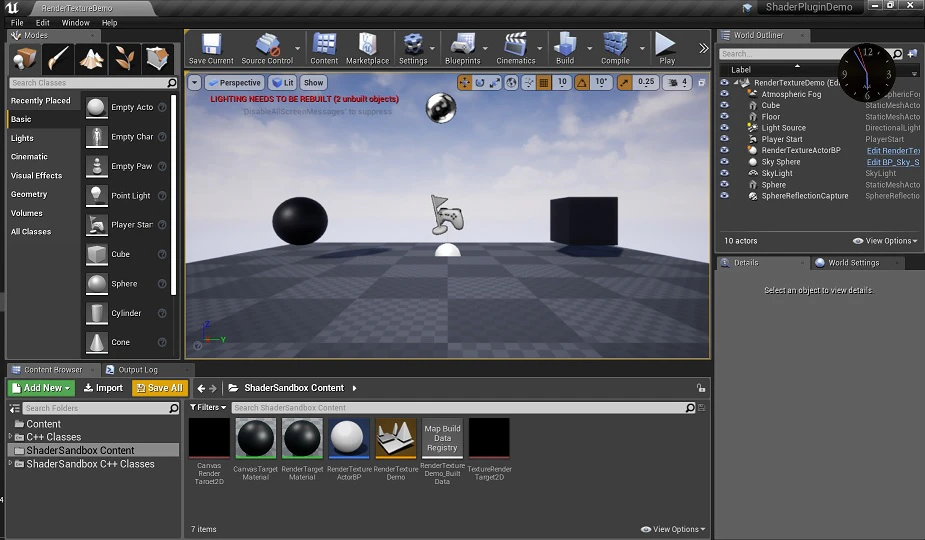Open the Marketplace icon

pyautogui.click(x=367, y=44)
